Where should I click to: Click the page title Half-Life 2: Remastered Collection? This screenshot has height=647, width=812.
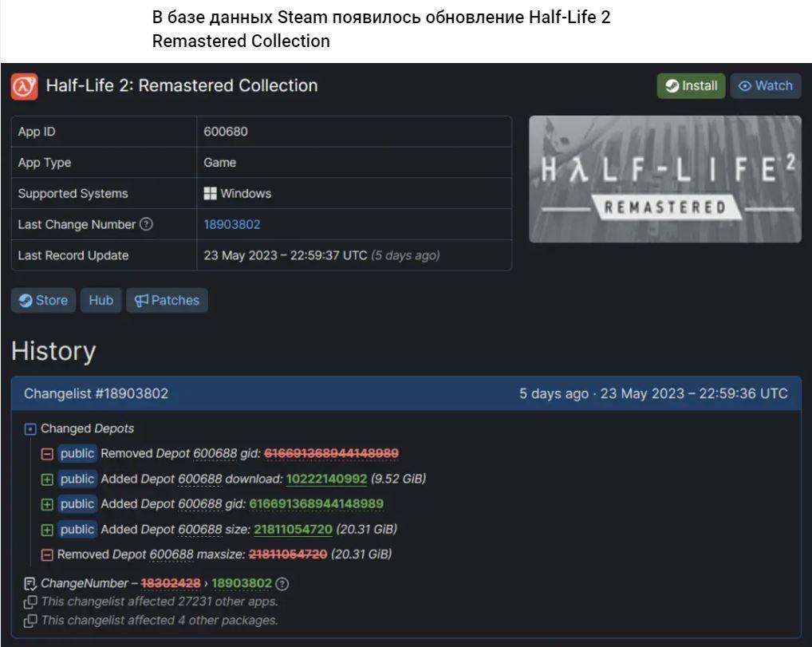pos(182,85)
